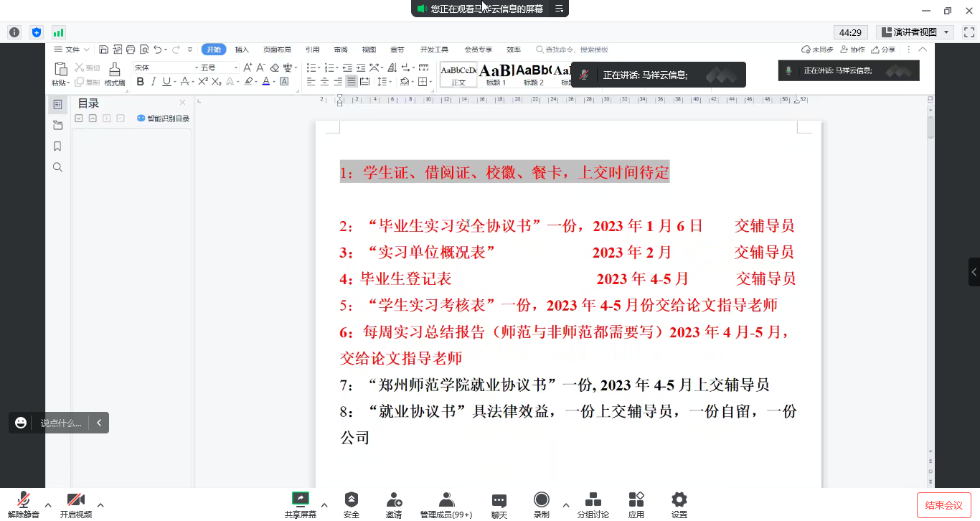Viewport: 980px width, 521px height.
Task: Click the Share Screen icon
Action: [300, 500]
